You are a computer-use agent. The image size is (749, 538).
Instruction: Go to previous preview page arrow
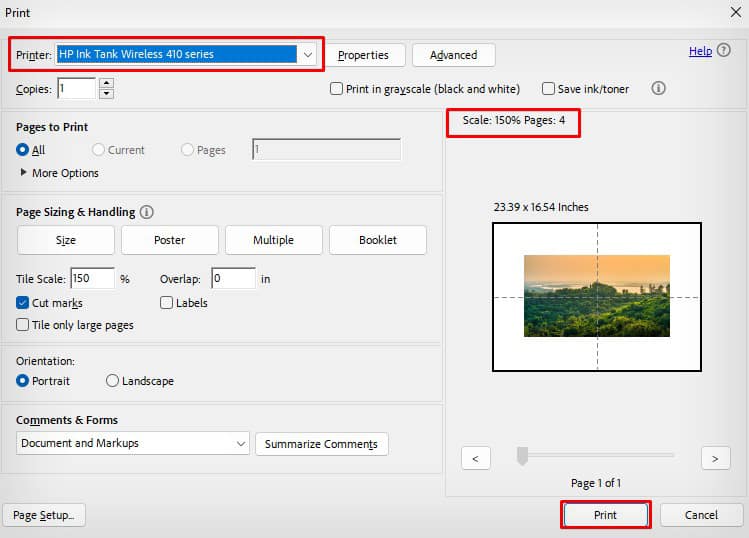[475, 459]
